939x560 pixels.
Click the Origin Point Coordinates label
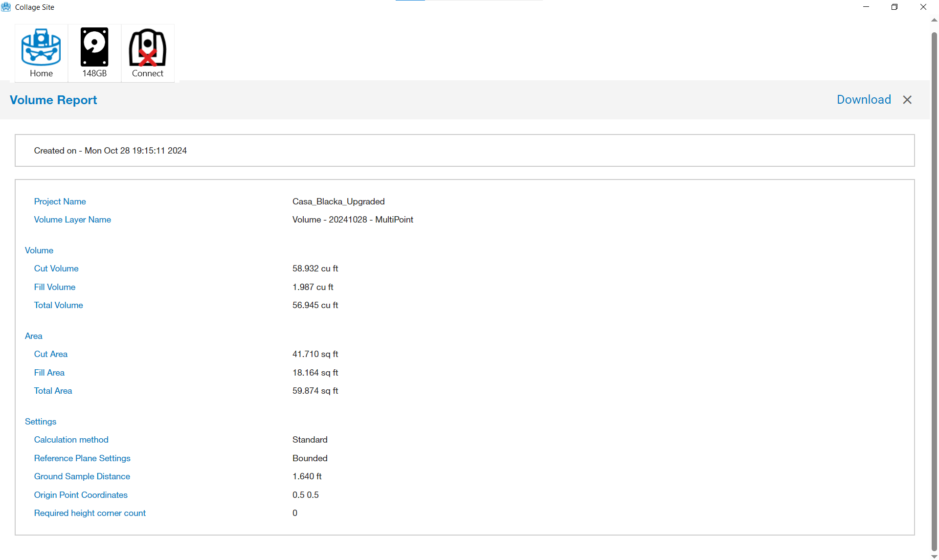click(81, 495)
